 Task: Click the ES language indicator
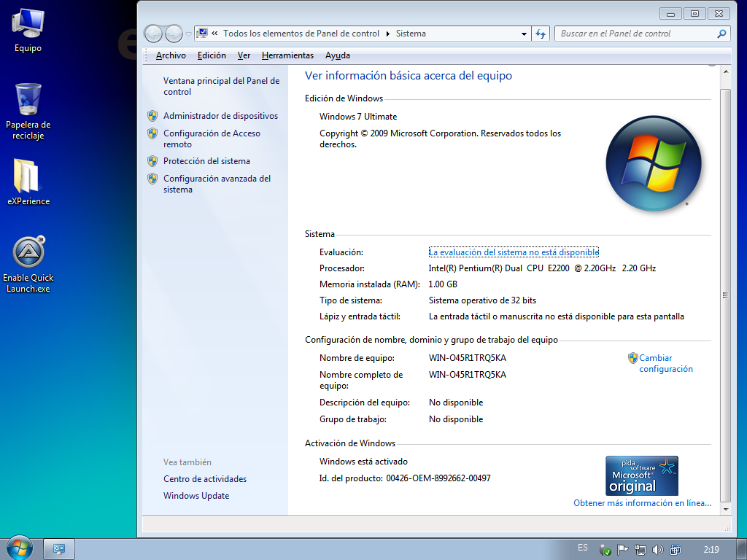[x=583, y=548]
